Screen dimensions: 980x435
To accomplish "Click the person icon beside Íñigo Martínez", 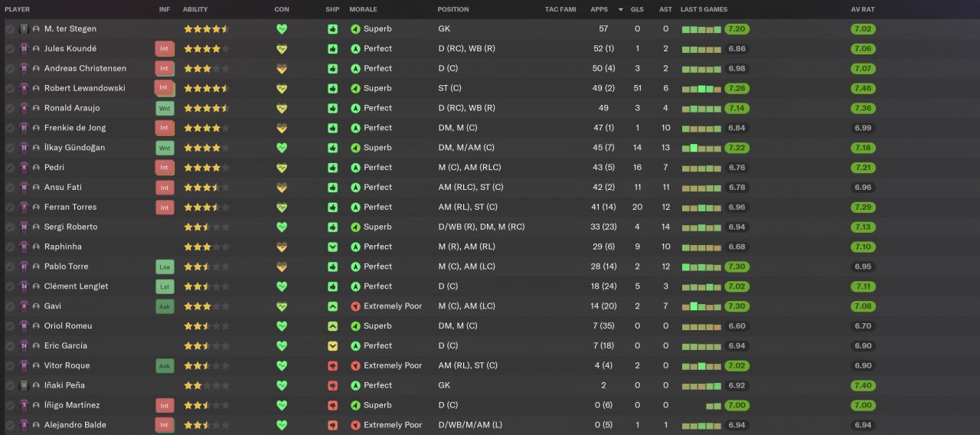I will tap(36, 405).
